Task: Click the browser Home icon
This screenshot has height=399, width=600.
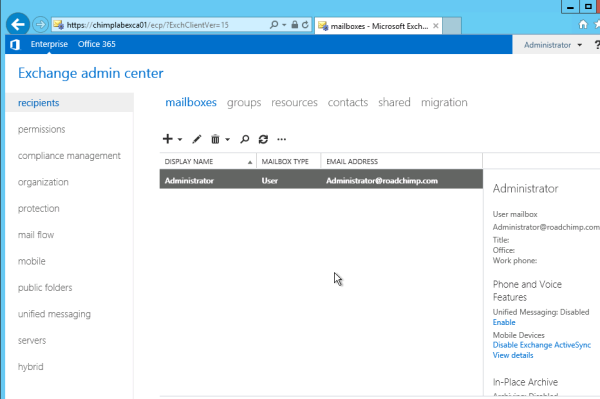Action: (x=583, y=24)
